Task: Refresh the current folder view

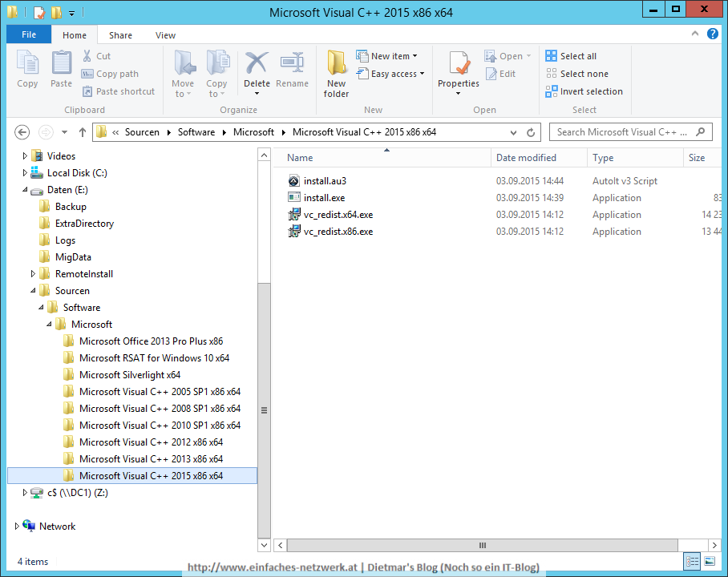Action: point(531,132)
